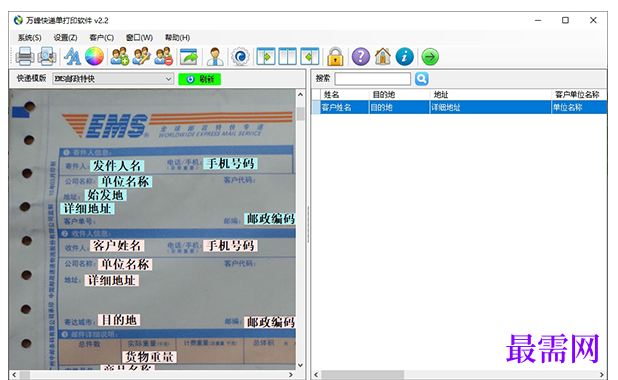Open the color wheel picker
Image resolution: width=618 pixels, height=380 pixels.
95,56
